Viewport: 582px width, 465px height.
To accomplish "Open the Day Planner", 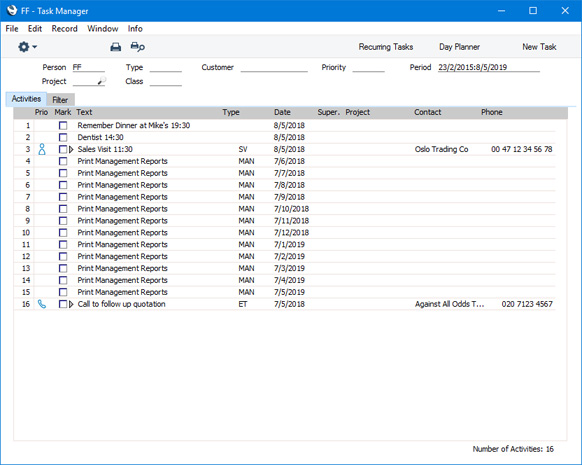I will [x=459, y=47].
